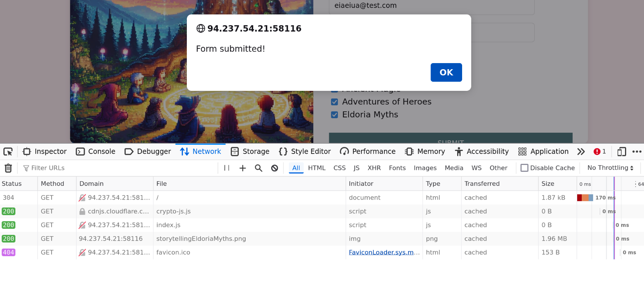The image size is (644, 298).
Task: Click the plus icon in network toolbar
Action: (x=243, y=168)
